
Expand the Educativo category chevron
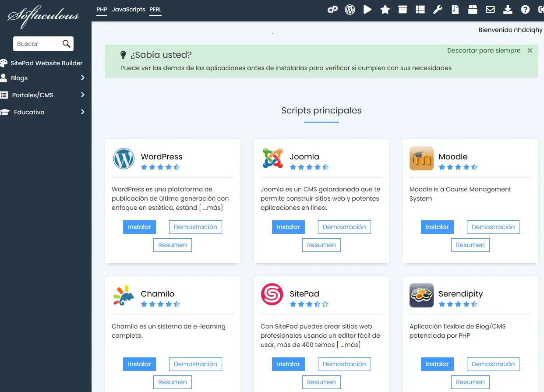83,112
